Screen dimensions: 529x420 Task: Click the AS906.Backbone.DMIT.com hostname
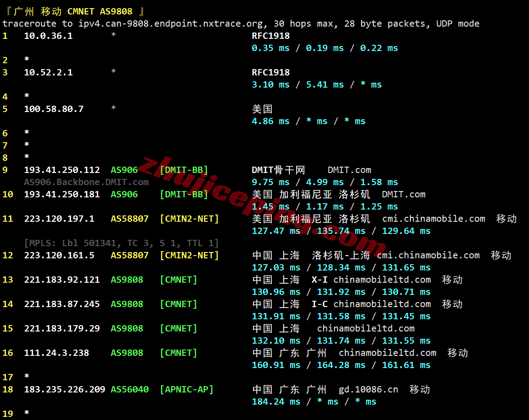[x=86, y=182]
